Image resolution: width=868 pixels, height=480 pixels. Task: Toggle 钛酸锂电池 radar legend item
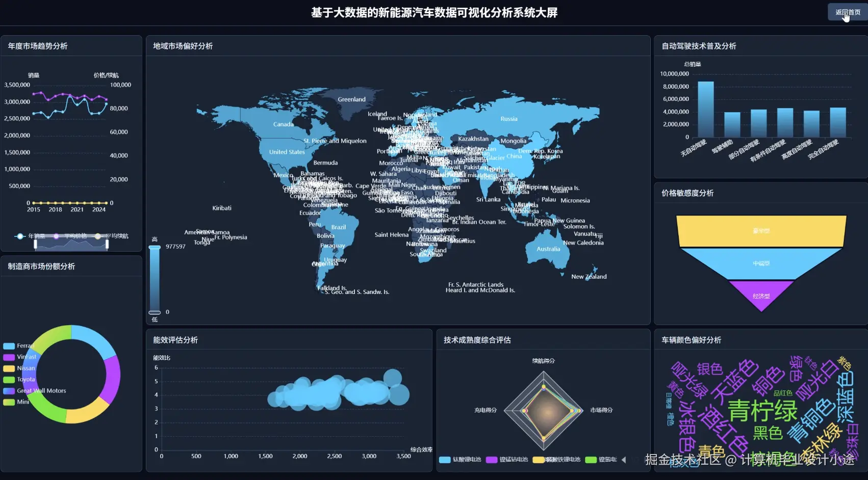click(x=460, y=460)
